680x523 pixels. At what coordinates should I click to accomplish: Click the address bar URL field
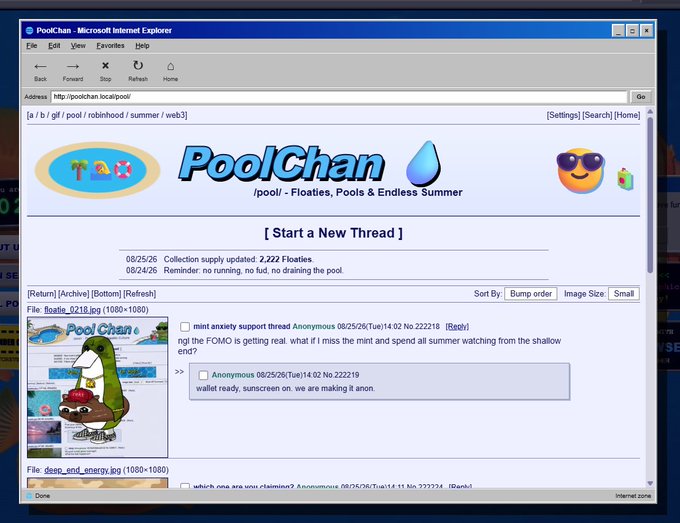click(x=339, y=97)
